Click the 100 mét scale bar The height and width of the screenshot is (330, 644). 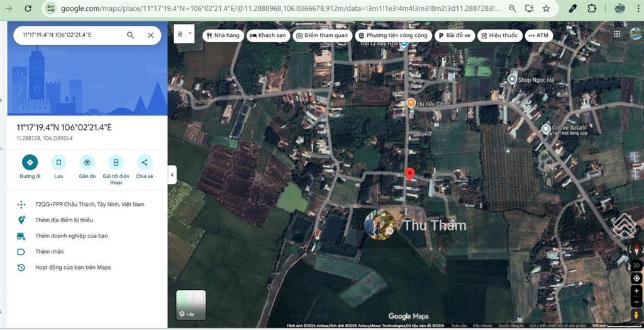pos(618,326)
